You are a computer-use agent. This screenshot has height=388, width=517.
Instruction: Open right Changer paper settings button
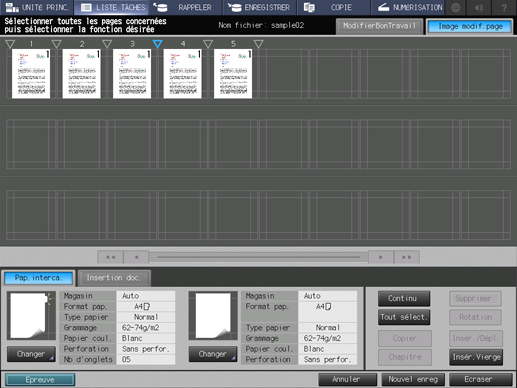pos(213,354)
